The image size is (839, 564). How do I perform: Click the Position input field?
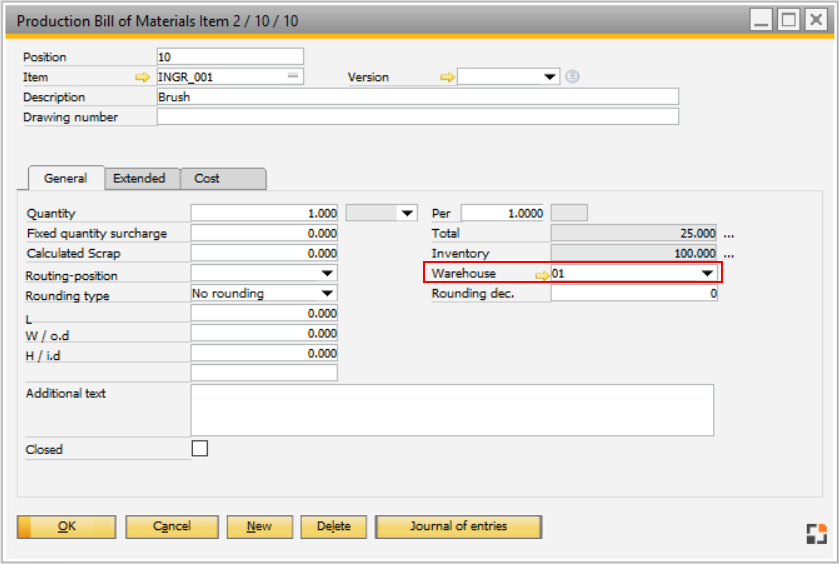click(x=230, y=57)
